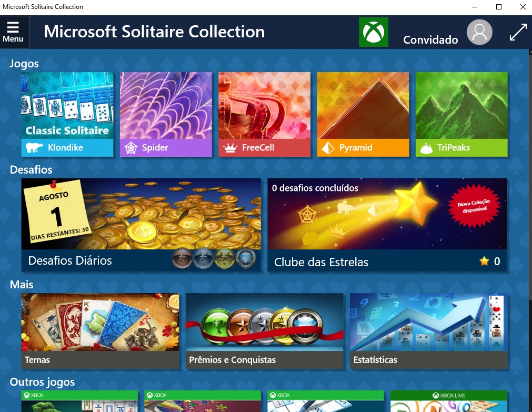Click the diamond badge in Desafios Diários
This screenshot has width=532, height=412.
click(x=246, y=259)
